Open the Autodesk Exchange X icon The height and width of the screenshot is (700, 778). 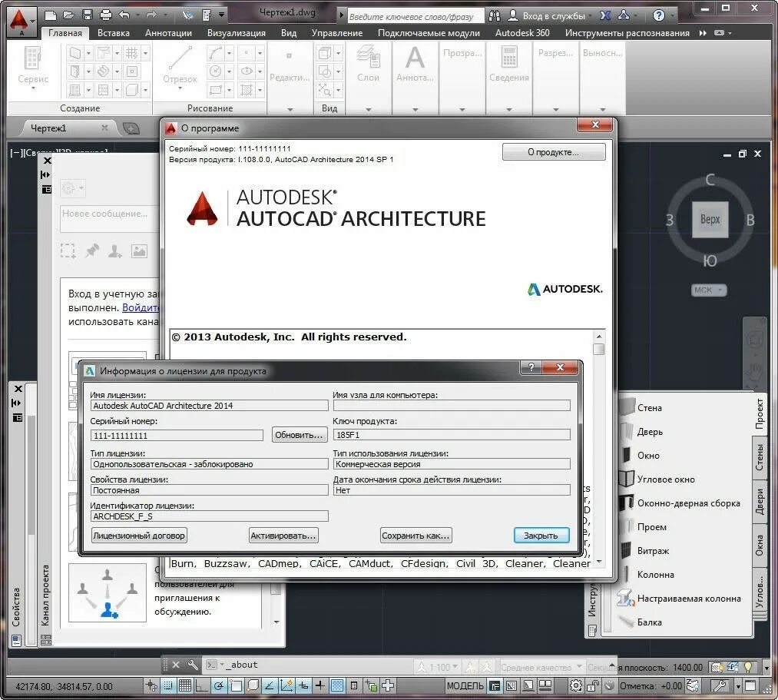pyautogui.click(x=605, y=16)
